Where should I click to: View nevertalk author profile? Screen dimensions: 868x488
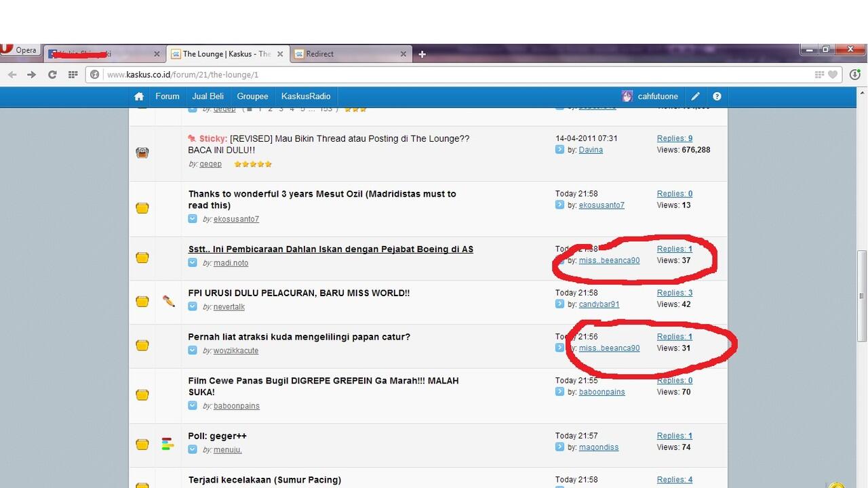tap(229, 307)
